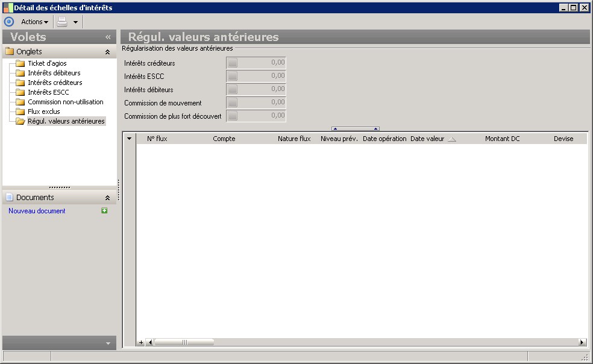Viewport: 593px width, 364px height.
Task: Sort by Date valeur column header
Action: [427, 139]
